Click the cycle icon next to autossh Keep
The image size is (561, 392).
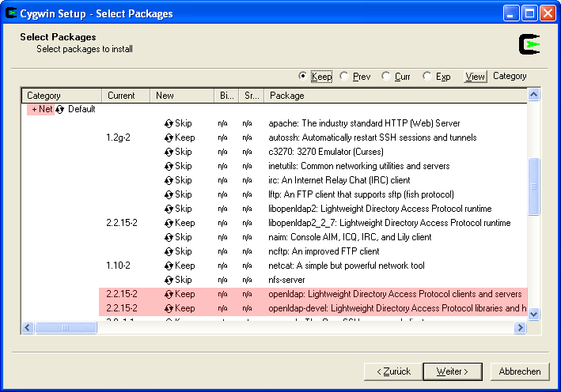[x=169, y=138]
